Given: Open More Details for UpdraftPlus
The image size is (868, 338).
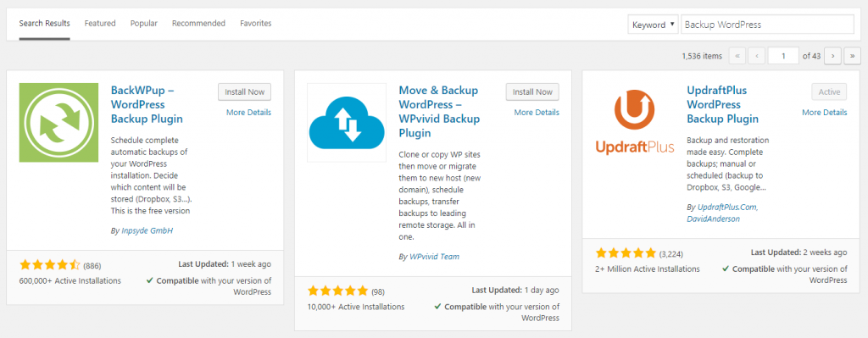Looking at the screenshot, I should pos(824,113).
